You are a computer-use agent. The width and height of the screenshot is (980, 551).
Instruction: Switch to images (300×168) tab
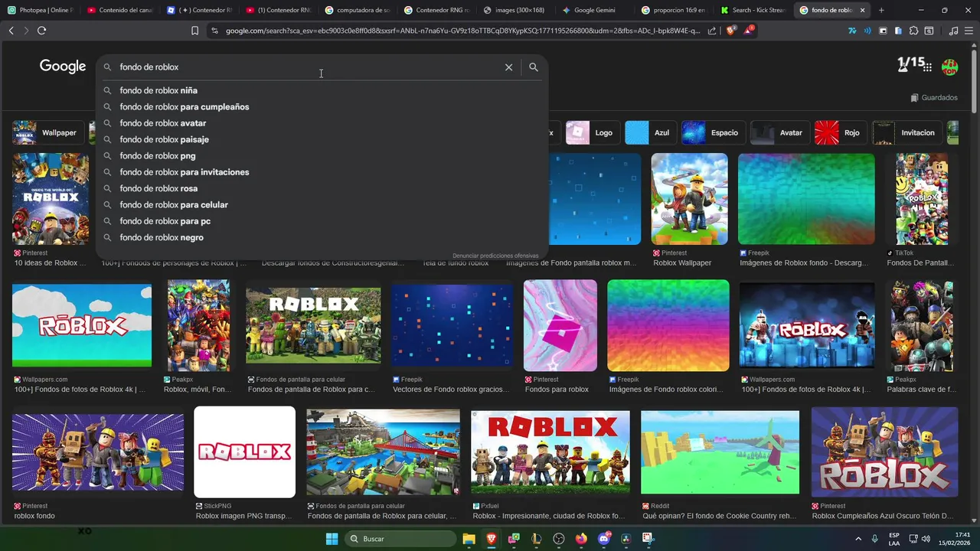coord(514,10)
